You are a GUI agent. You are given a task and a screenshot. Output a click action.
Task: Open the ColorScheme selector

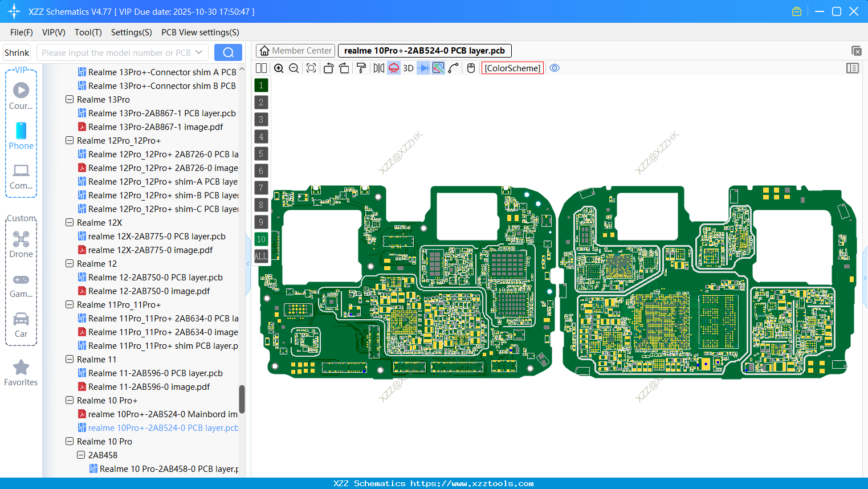[512, 68]
